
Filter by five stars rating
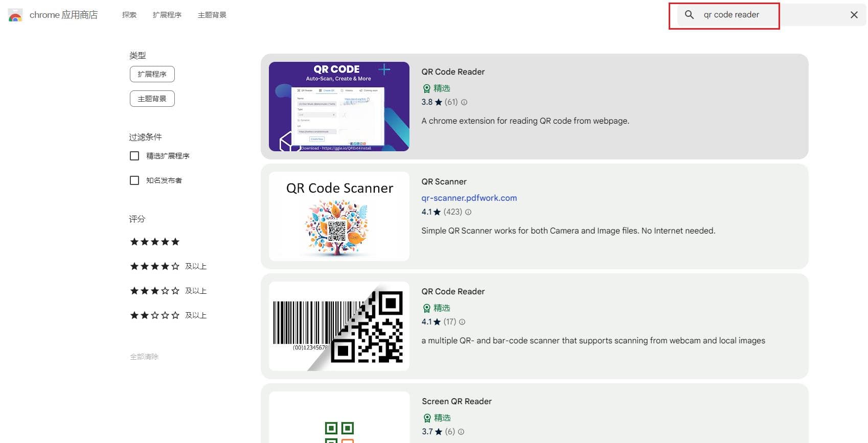[155, 242]
